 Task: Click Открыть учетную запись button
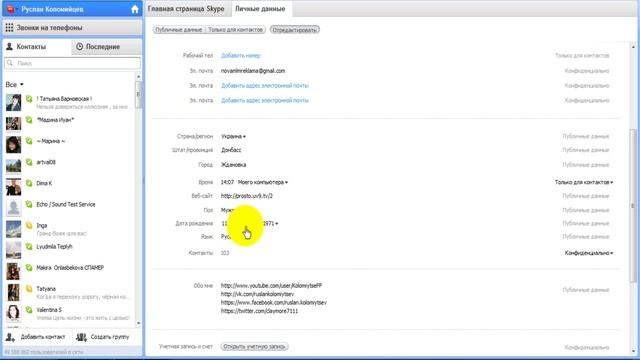255,347
